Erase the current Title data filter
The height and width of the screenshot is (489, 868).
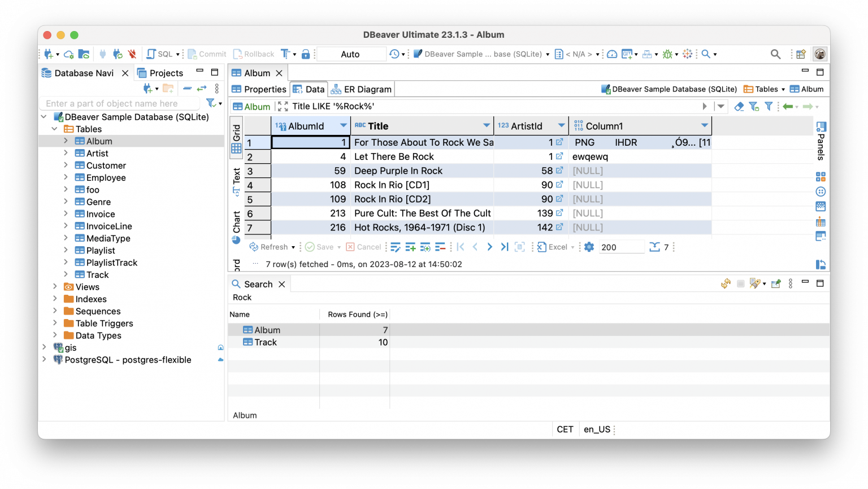point(740,106)
